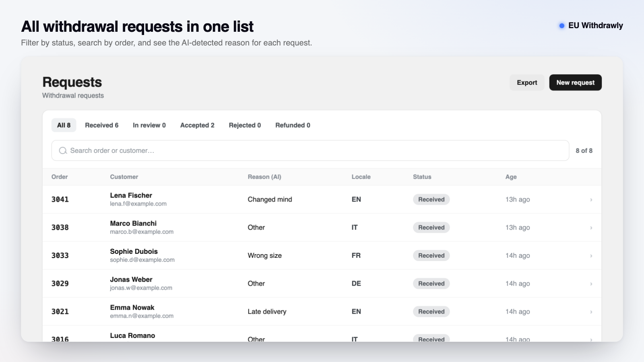Image resolution: width=644 pixels, height=362 pixels.
Task: Click the Customer column header
Action: tap(124, 177)
